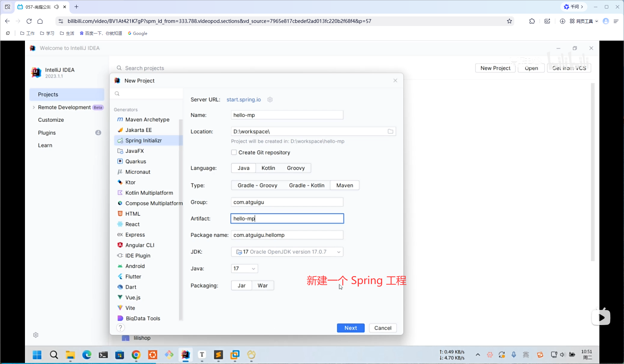Set type to Gradle - Groovy

coord(257,186)
